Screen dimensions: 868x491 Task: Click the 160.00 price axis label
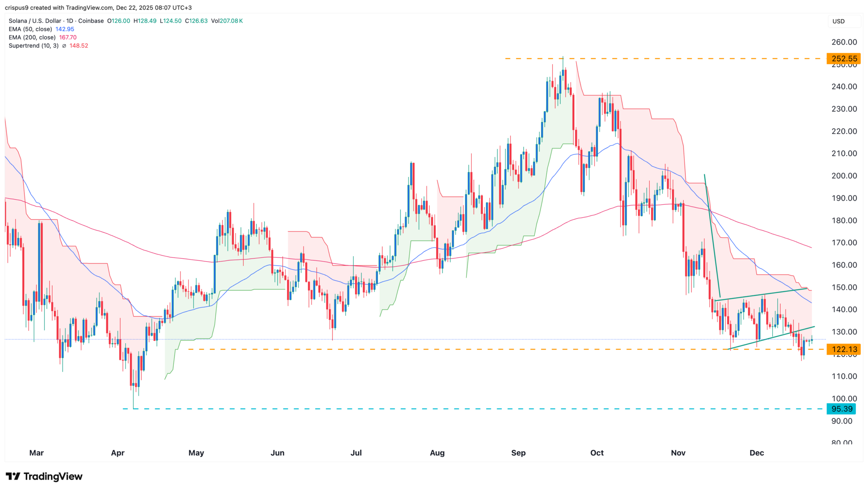point(844,265)
